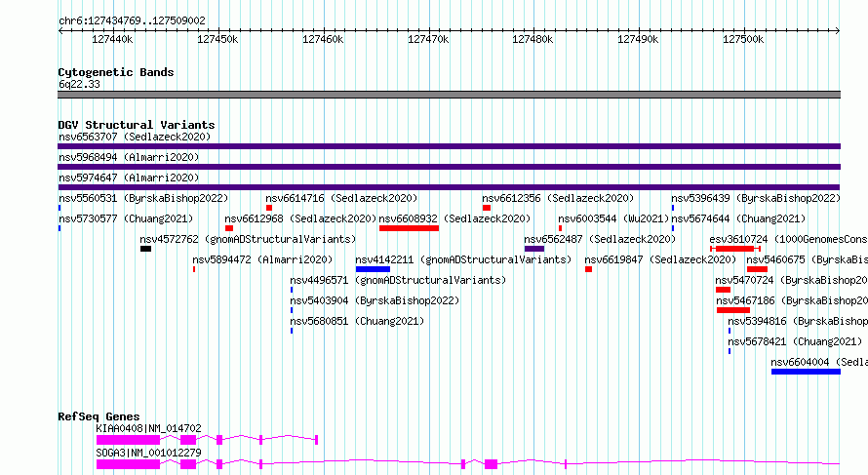Click the 127490k ruler tick label
The width and height of the screenshot is (868, 475).
pyautogui.click(x=638, y=39)
